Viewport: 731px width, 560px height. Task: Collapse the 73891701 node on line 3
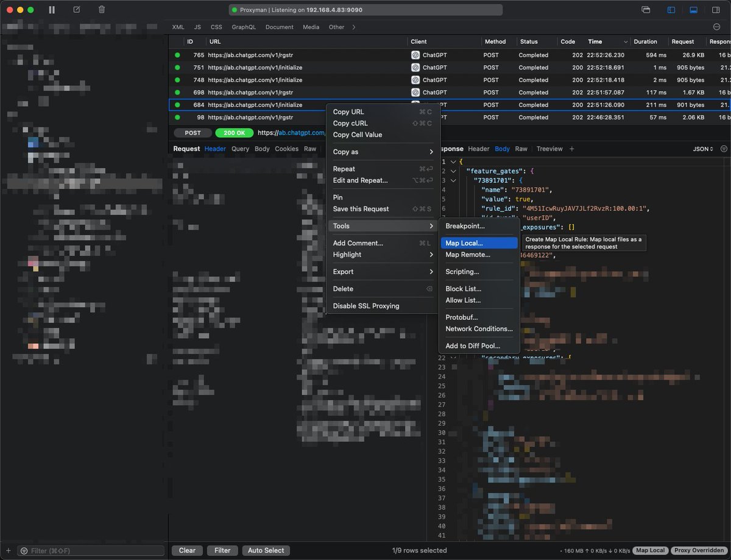(x=453, y=180)
